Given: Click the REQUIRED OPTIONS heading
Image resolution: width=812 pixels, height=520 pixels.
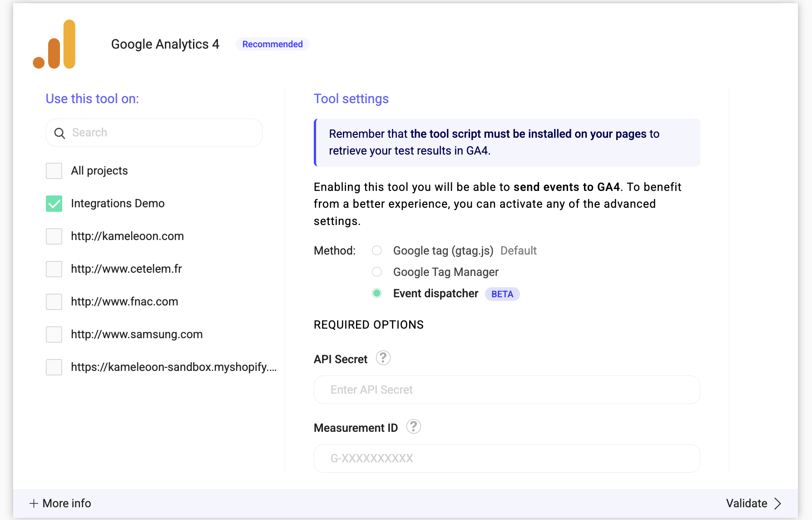Looking at the screenshot, I should tap(369, 325).
